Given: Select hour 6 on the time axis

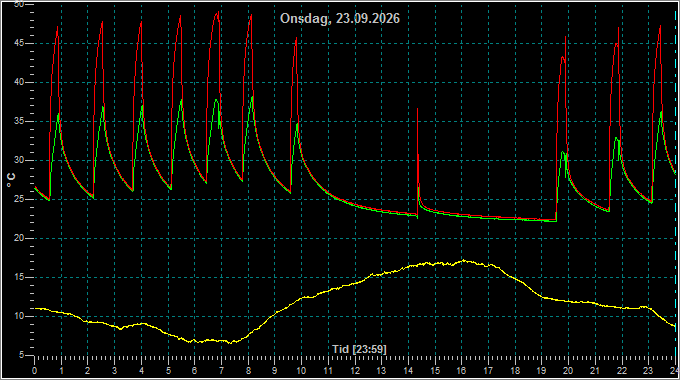Looking at the screenshot, I should pyautogui.click(x=194, y=371).
